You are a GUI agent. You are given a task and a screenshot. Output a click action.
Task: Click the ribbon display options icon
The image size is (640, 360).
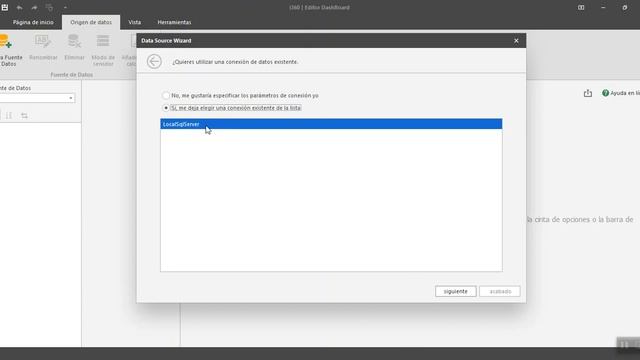coord(581,7)
